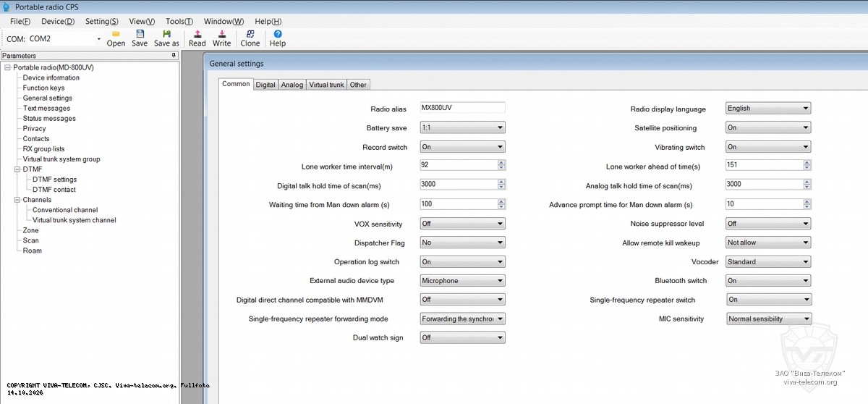Screen dimensions: 868x404
Task: Select RX group lists in the tree
Action: point(43,149)
